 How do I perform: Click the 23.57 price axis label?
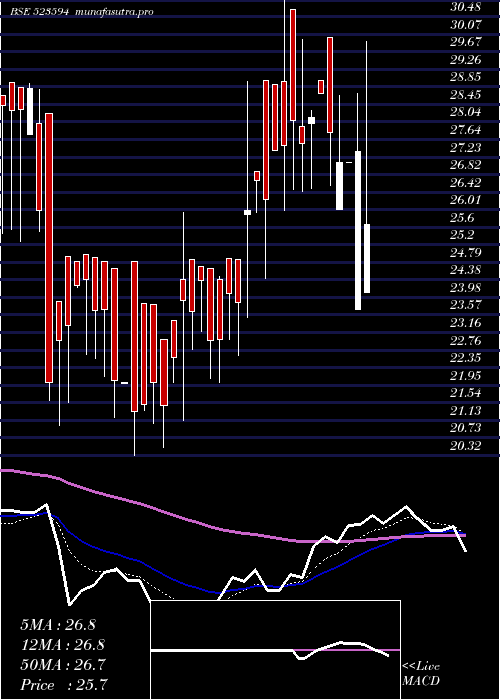tap(465, 305)
